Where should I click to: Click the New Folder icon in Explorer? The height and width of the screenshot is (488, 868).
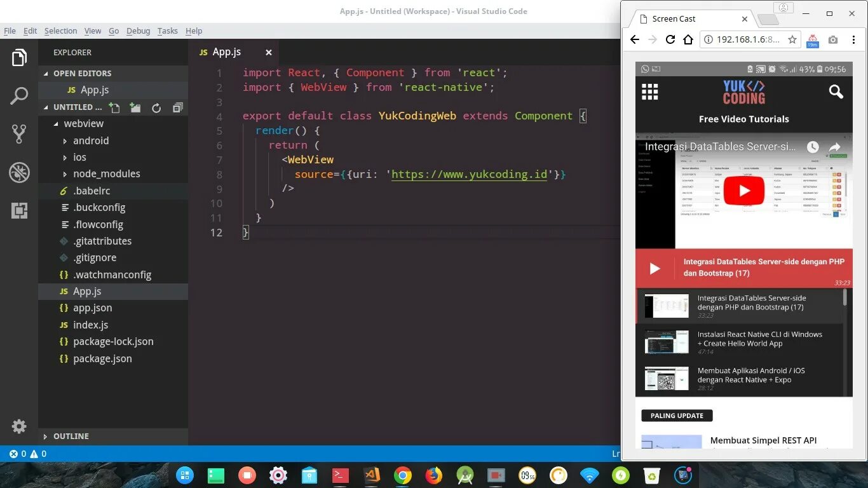[135, 107]
